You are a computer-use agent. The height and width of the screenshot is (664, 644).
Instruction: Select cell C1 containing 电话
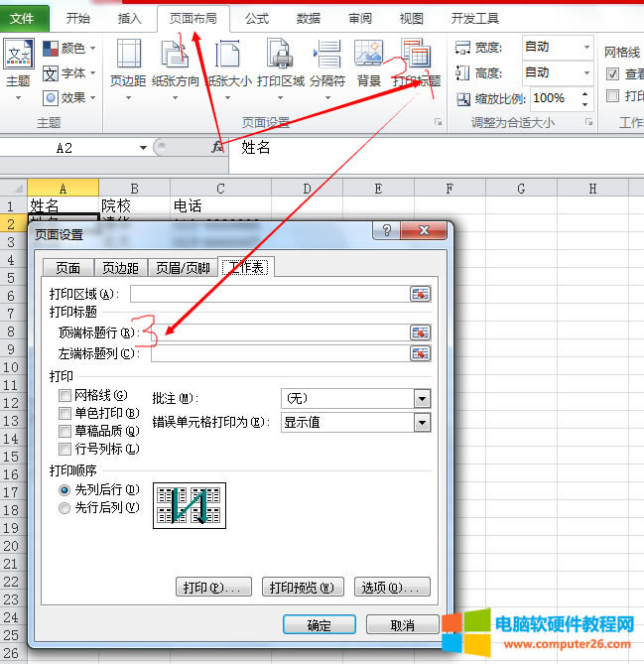220,205
